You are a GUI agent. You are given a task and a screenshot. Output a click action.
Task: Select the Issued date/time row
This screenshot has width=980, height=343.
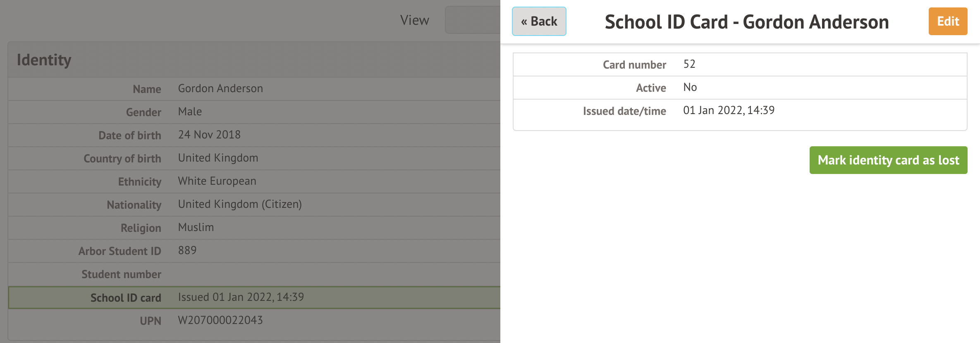tap(739, 111)
